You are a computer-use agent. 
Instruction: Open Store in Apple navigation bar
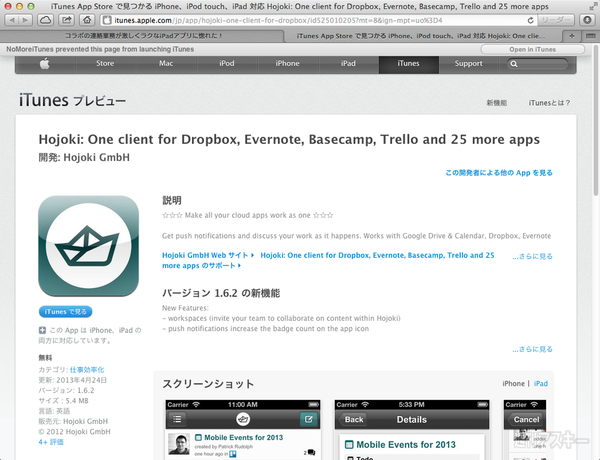click(105, 64)
